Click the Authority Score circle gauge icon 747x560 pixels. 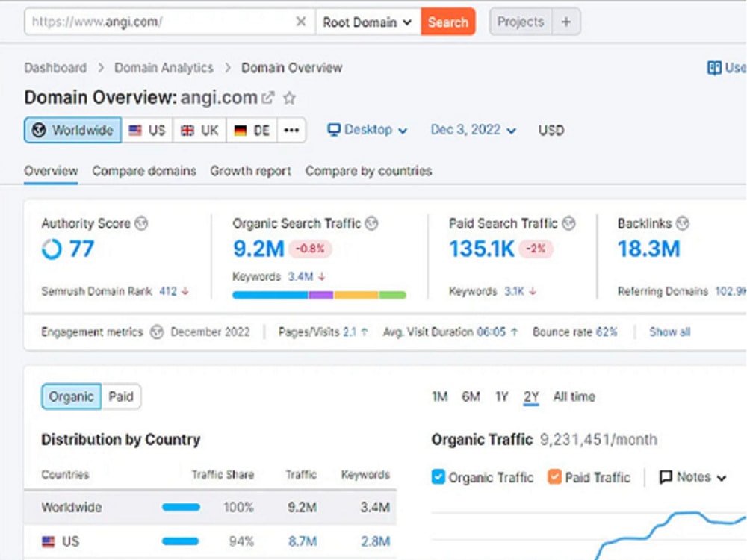52,249
